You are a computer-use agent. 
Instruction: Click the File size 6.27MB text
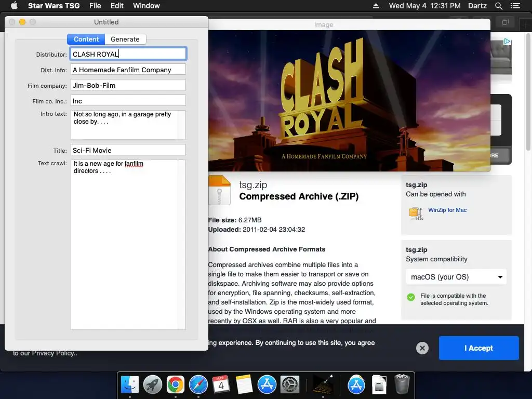[235, 220]
